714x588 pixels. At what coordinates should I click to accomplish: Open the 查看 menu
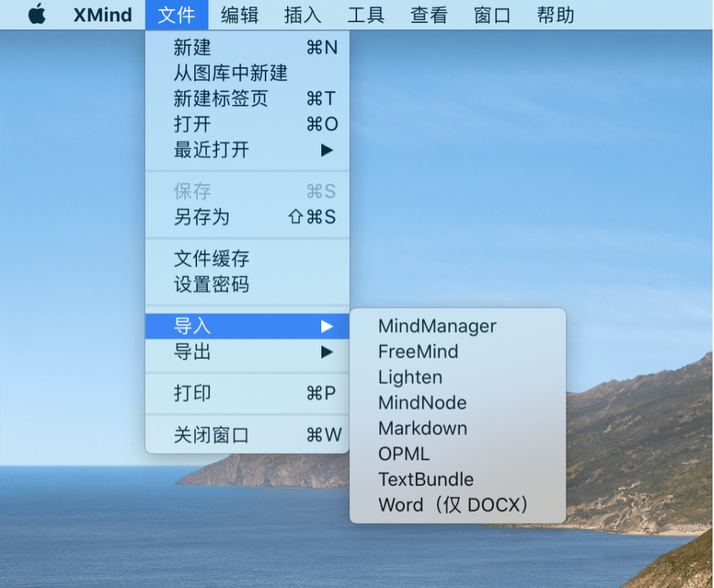pyautogui.click(x=429, y=15)
